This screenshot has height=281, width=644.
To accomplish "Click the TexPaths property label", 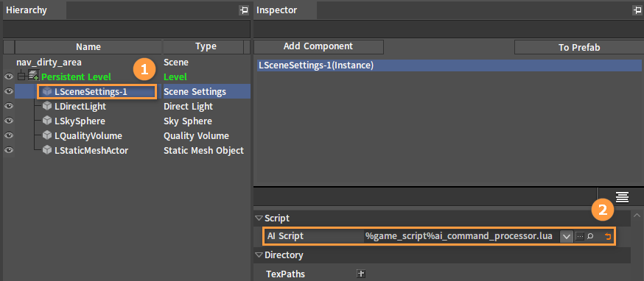I will 285,274.
